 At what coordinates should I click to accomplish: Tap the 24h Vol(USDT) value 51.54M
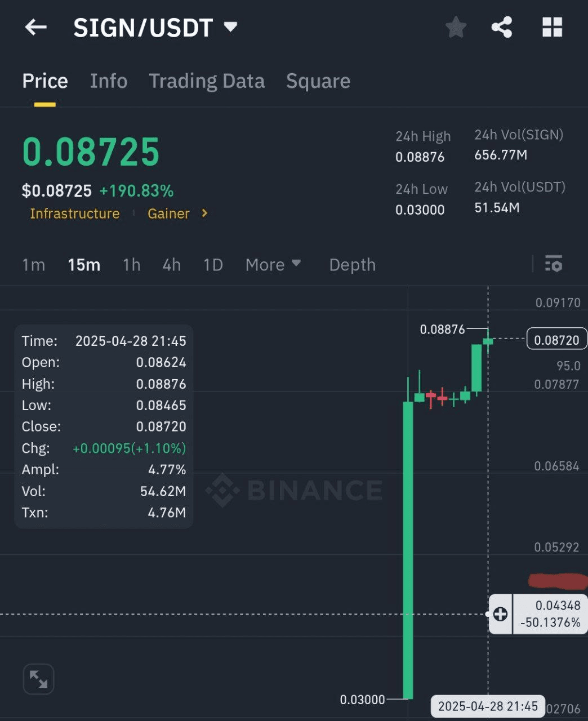pos(497,208)
